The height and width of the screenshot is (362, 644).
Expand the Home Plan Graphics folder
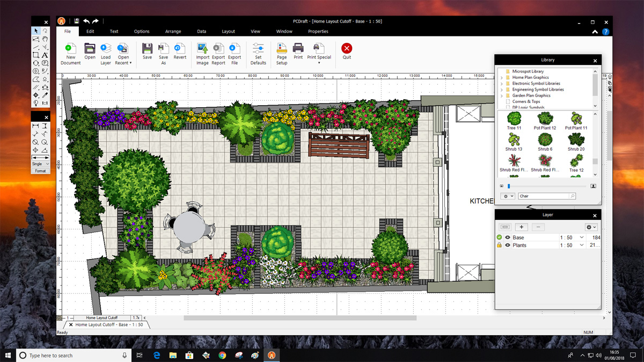pos(502,77)
